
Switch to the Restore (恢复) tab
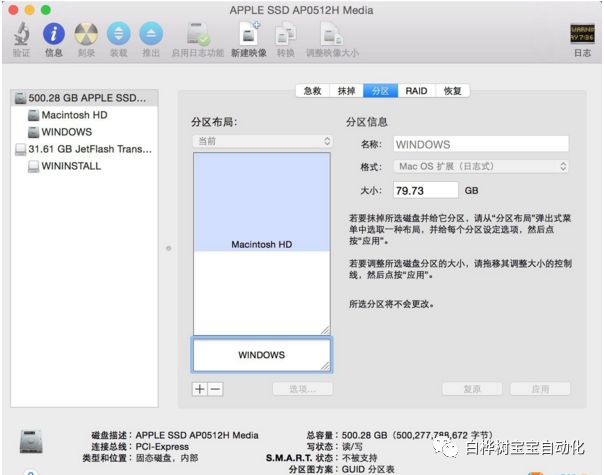point(453,91)
